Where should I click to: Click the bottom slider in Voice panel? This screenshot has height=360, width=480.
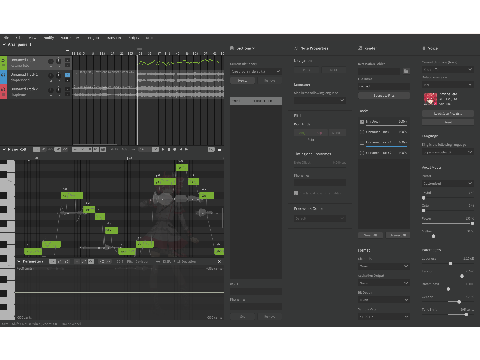click(448, 314)
